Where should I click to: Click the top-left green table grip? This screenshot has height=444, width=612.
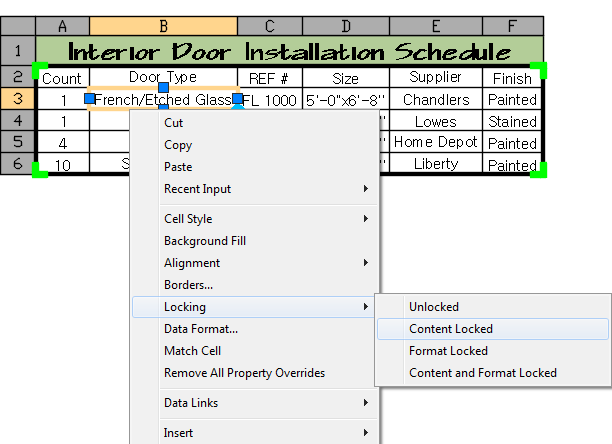[x=39, y=70]
